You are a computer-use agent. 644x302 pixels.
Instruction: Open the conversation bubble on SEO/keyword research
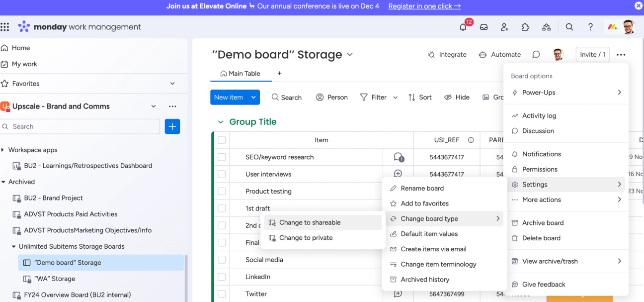[x=398, y=156]
